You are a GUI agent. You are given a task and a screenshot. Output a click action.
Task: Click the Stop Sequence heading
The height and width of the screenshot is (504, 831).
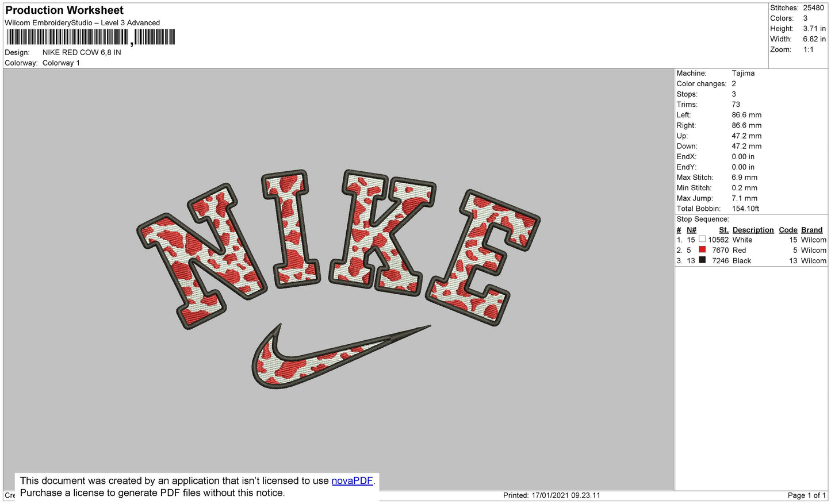[703, 219]
